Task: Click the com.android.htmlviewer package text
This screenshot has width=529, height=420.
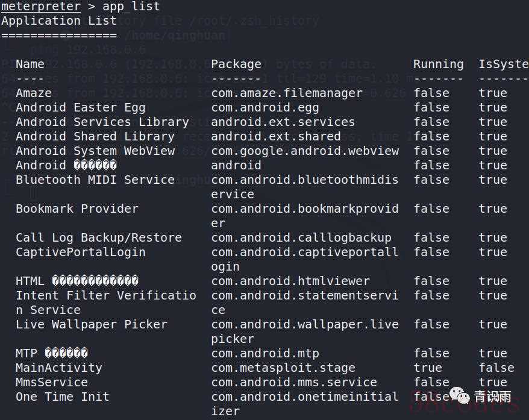Action: (290, 281)
